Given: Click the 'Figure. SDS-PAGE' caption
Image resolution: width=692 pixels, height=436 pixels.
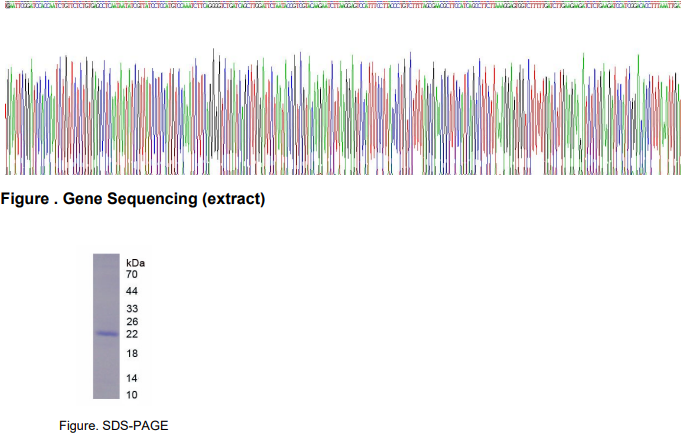Looking at the screenshot, I should 113,425.
